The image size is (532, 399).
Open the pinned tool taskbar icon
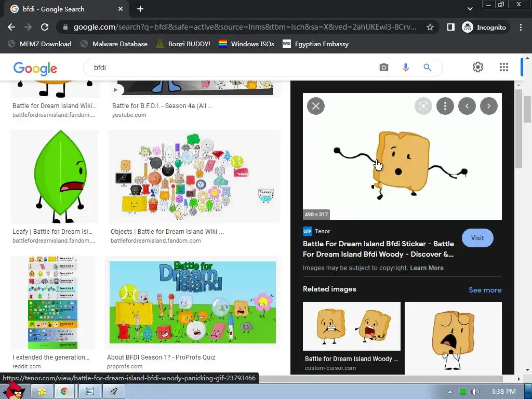[114, 392]
